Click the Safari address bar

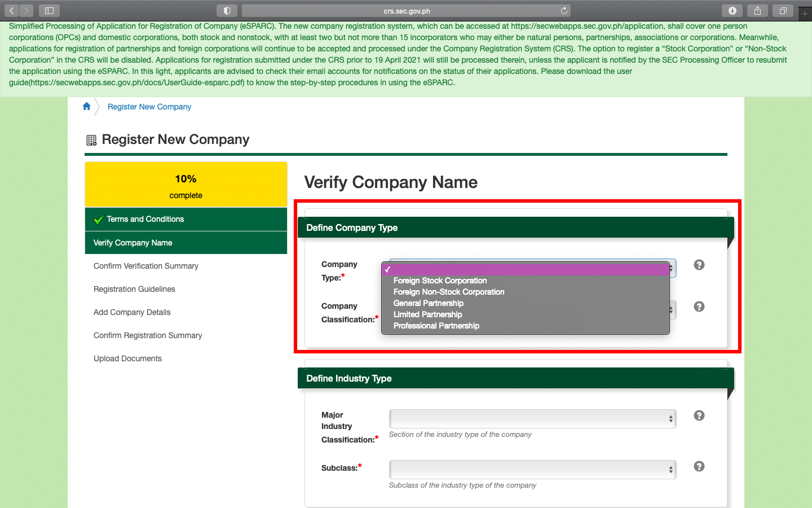tap(406, 11)
